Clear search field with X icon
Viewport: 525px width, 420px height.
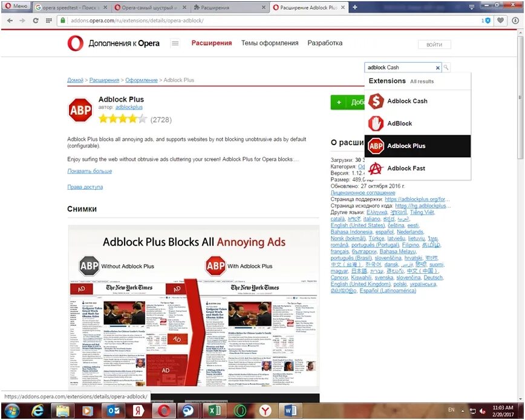[x=438, y=68]
